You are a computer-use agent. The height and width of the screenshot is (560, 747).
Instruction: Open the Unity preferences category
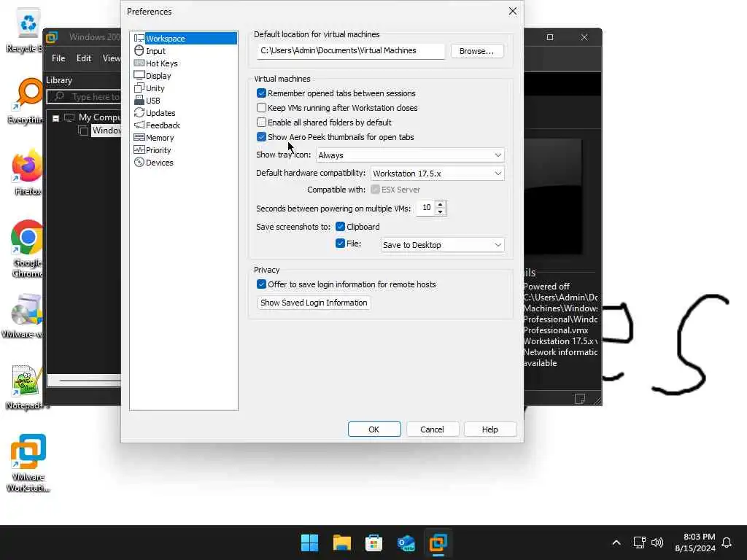pos(155,88)
